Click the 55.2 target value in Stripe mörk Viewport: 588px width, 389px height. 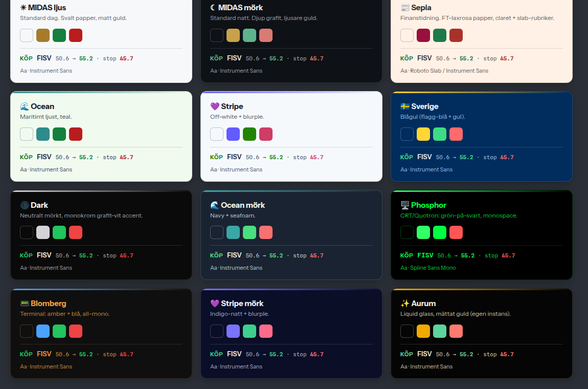[x=276, y=355]
